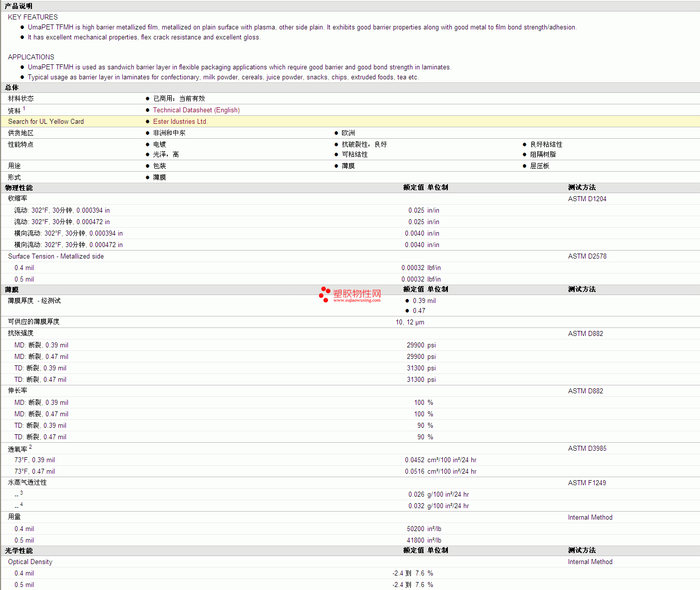This screenshot has height=590, width=700.
Task: Click footnote 2 beside 透氧率
Action: (30, 447)
